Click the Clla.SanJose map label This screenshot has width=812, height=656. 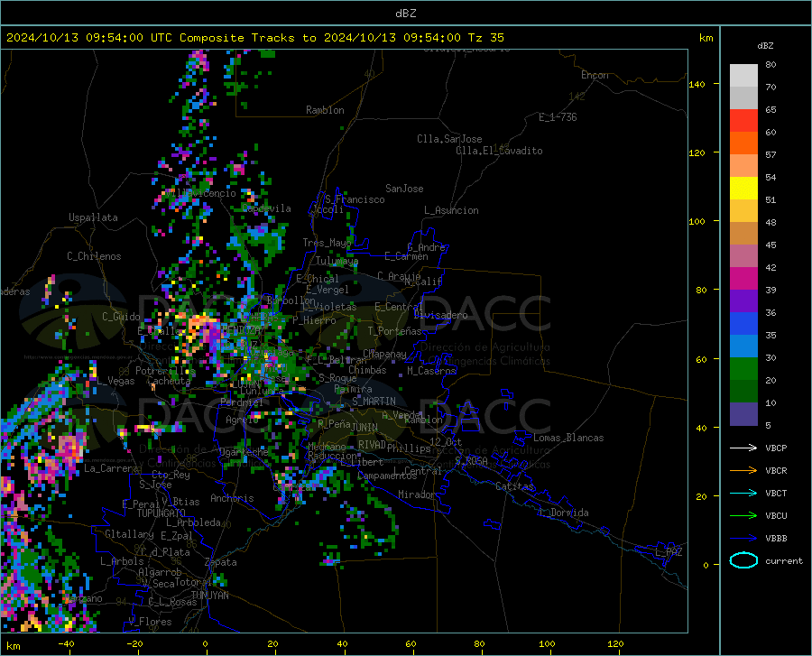coord(449,139)
